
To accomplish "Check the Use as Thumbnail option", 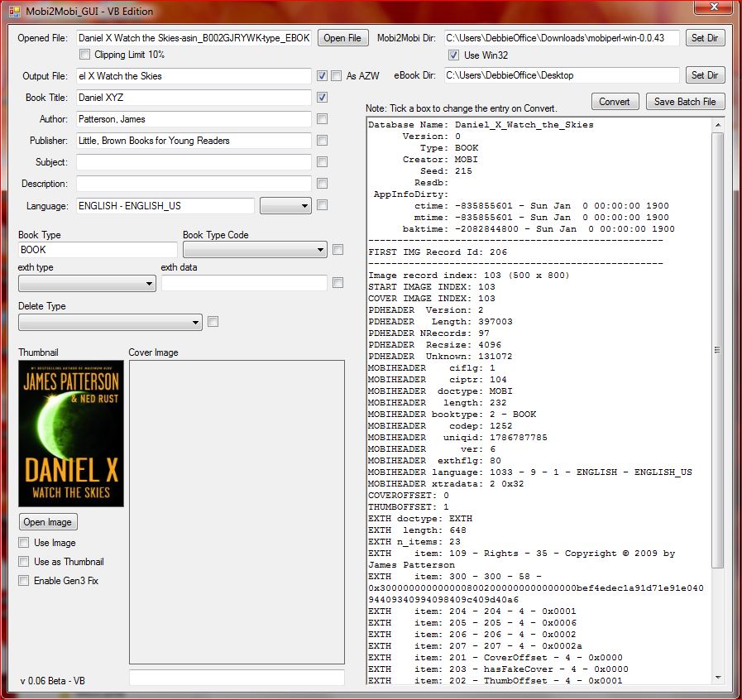I will click(24, 562).
